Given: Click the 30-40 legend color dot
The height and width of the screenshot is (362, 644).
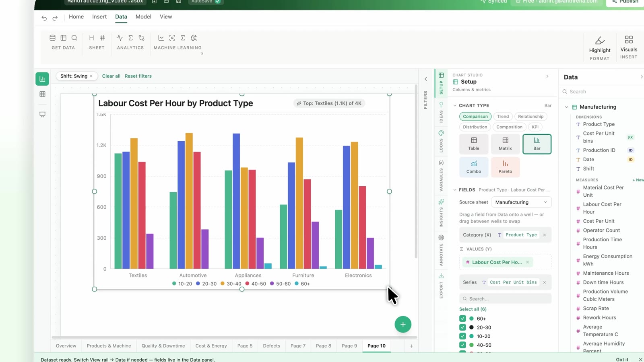Looking at the screenshot, I should 223,284.
